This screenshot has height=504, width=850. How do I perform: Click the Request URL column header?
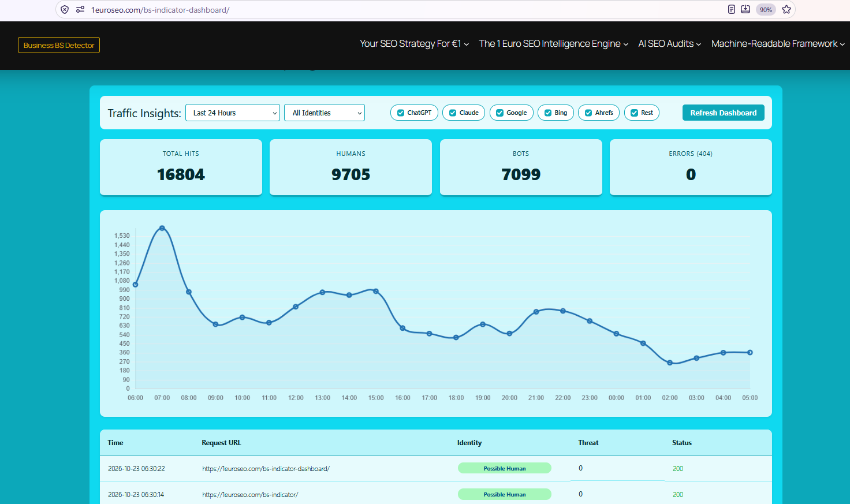221,443
